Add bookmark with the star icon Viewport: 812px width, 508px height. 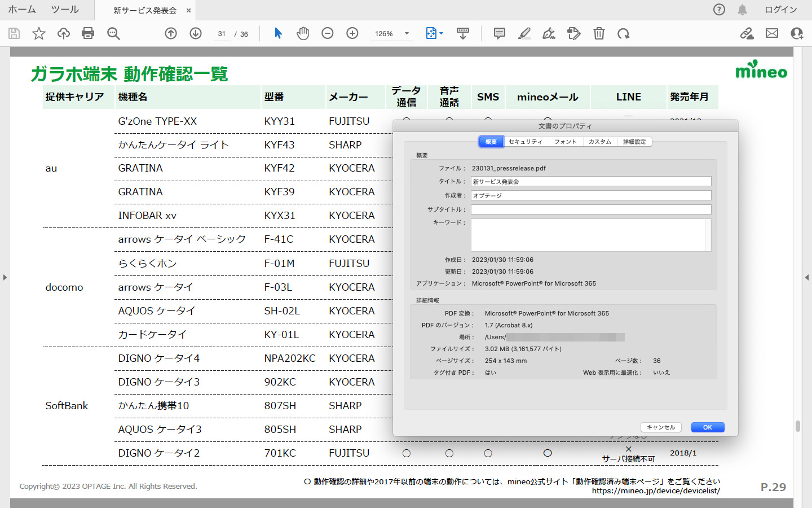39,33
